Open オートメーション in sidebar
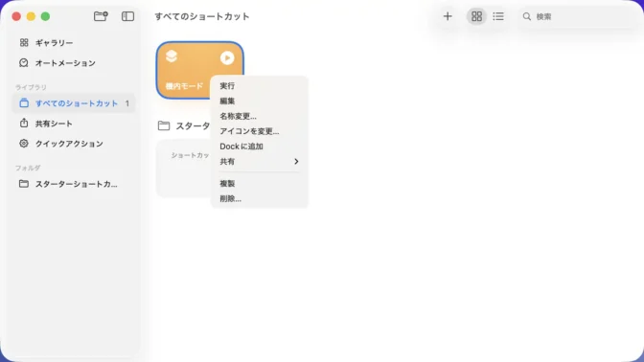 (x=74, y=63)
